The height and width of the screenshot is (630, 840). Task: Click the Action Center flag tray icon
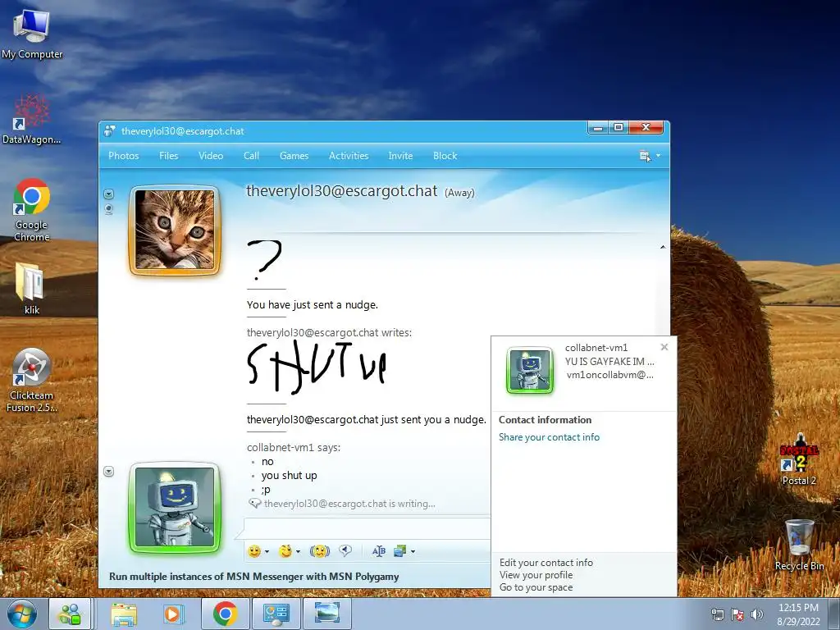tap(737, 614)
